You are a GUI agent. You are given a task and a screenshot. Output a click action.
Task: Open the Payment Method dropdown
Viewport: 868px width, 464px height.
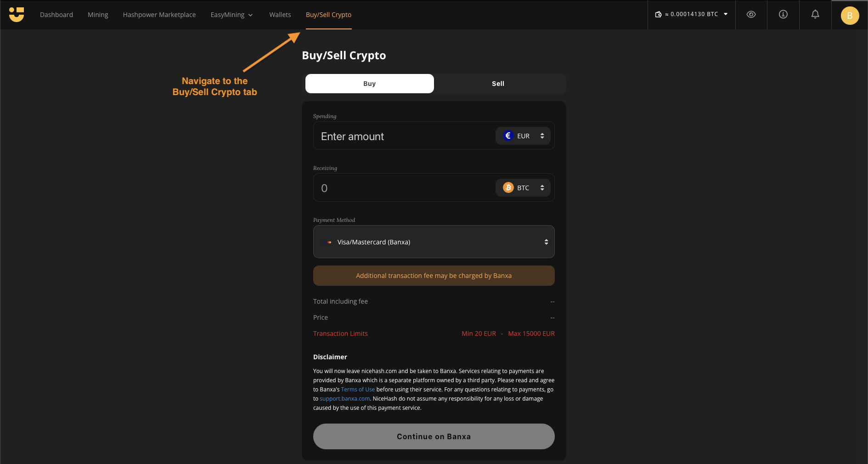pos(434,242)
